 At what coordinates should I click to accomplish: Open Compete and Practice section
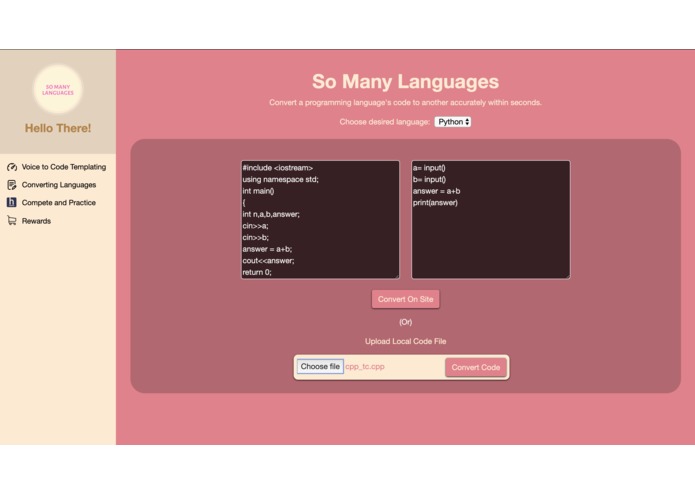point(59,202)
